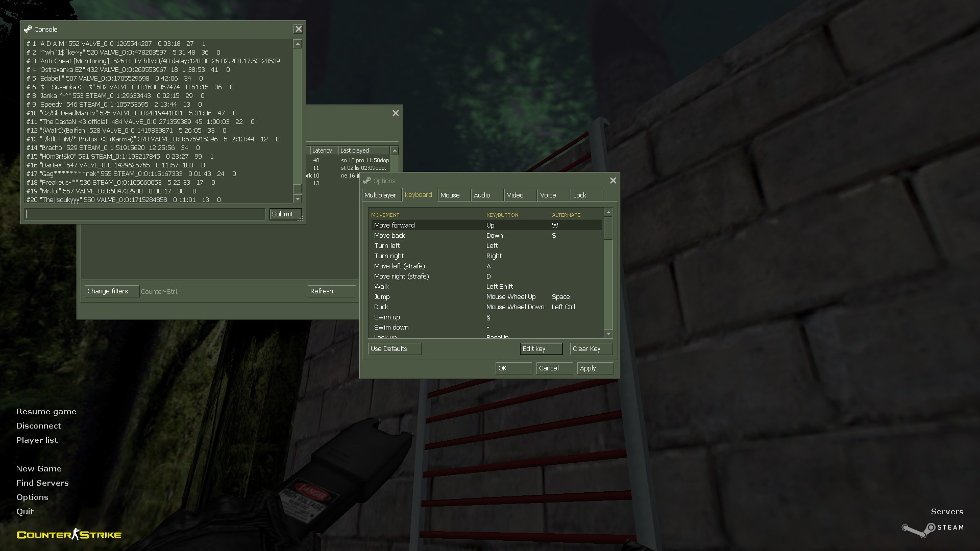The height and width of the screenshot is (551, 980).
Task: Click Console line for player Bracho
Action: 113,147
